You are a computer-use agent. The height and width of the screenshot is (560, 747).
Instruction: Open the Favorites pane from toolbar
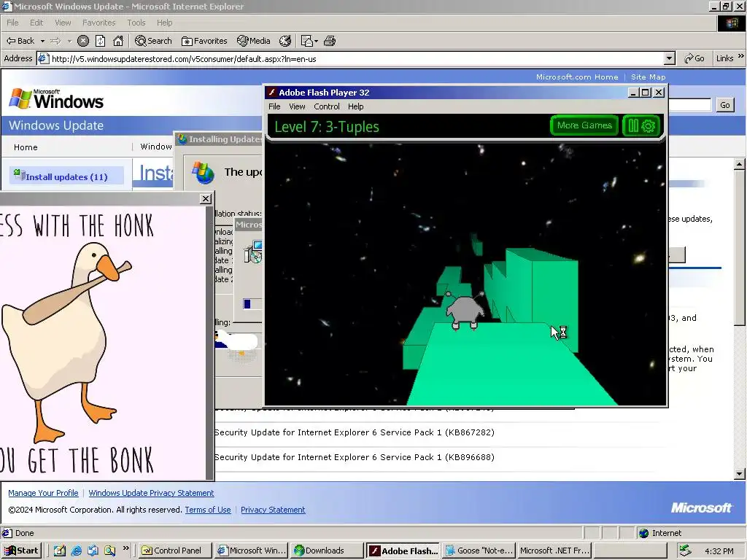click(x=204, y=41)
